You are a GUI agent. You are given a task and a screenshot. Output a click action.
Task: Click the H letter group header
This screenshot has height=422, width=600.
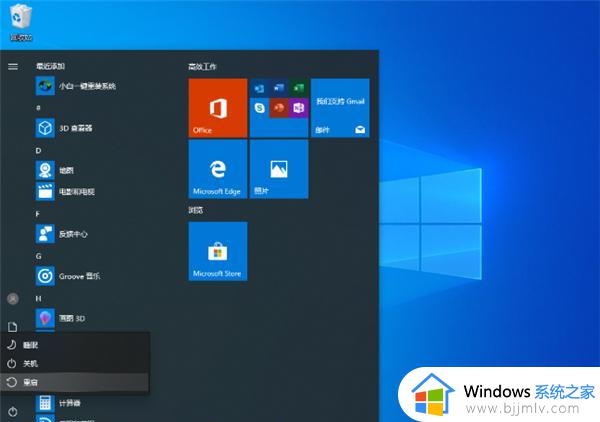pos(38,298)
